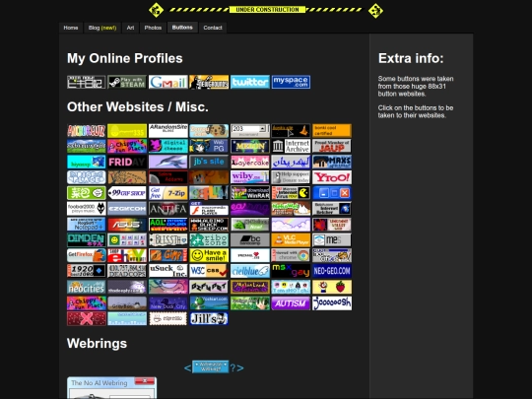Visit the NEO-GEO.COM button

pyautogui.click(x=332, y=271)
